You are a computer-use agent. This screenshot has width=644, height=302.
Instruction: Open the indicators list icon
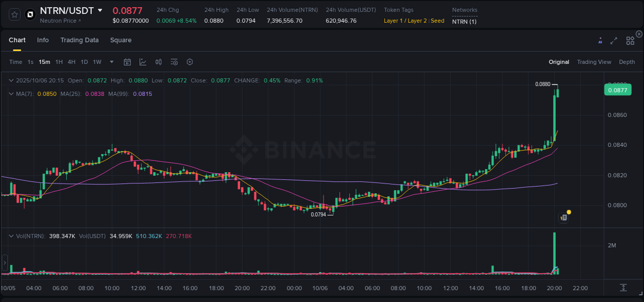tap(174, 61)
